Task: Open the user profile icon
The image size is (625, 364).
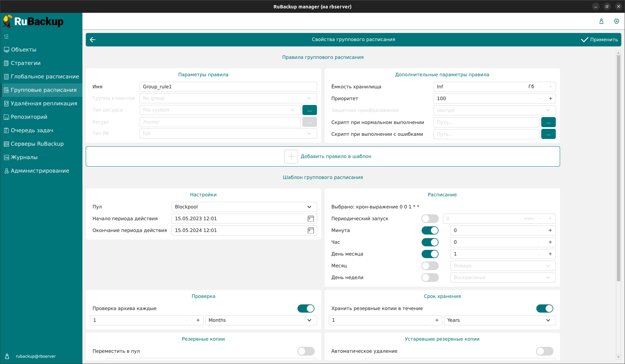Action: [601, 21]
